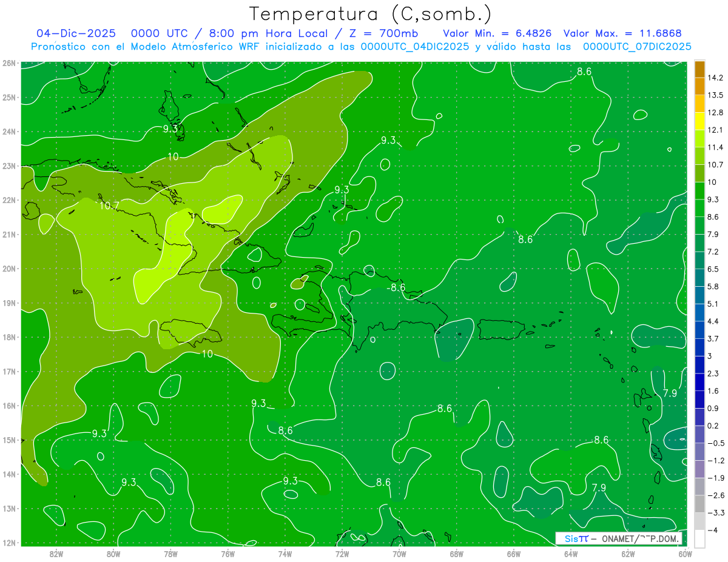This screenshot has width=728, height=562.
Task: Click the "0000 UTC" time text in the header
Action: pyautogui.click(x=158, y=33)
